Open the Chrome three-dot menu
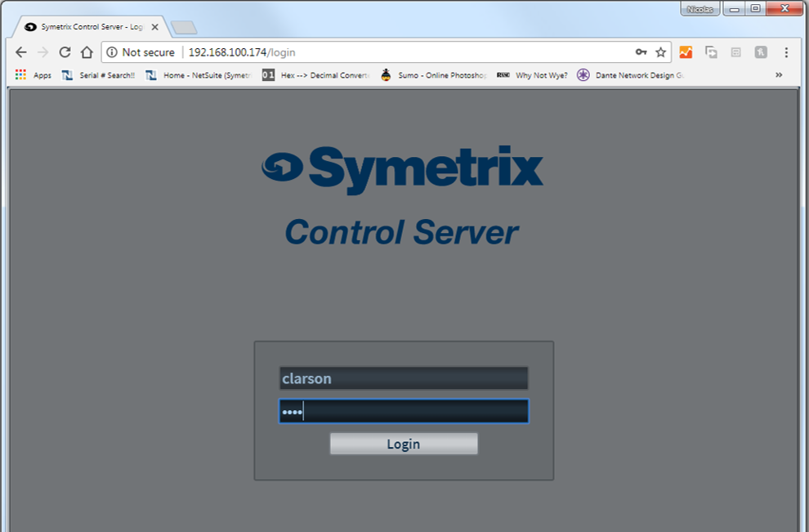The height and width of the screenshot is (532, 809). (786, 52)
